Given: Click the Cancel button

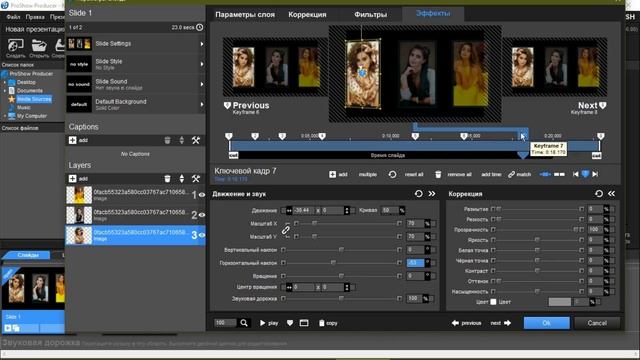Looking at the screenshot, I should click(x=597, y=323).
